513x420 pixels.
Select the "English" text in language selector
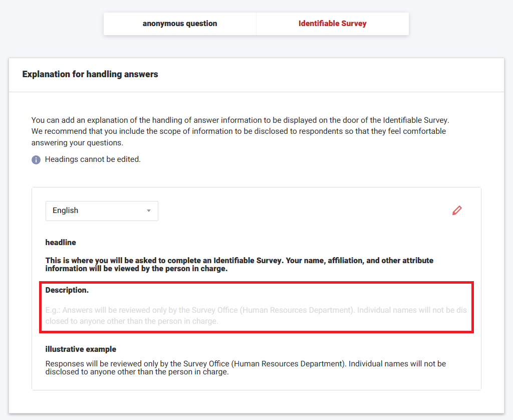tap(66, 211)
